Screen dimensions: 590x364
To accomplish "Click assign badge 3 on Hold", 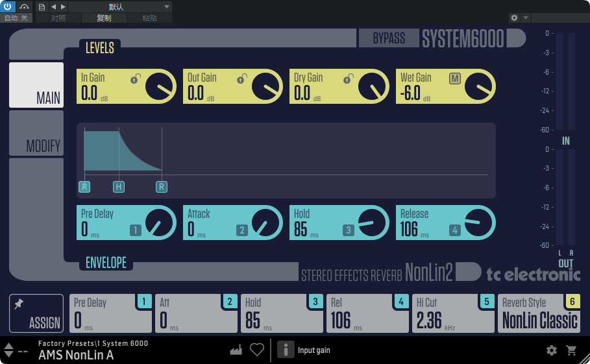I will click(348, 230).
